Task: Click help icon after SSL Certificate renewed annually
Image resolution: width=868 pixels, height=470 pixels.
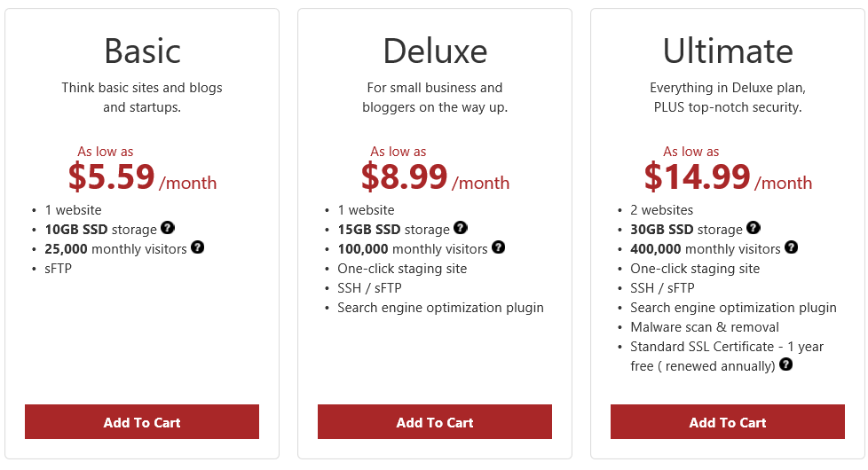Action: pyautogui.click(x=786, y=364)
